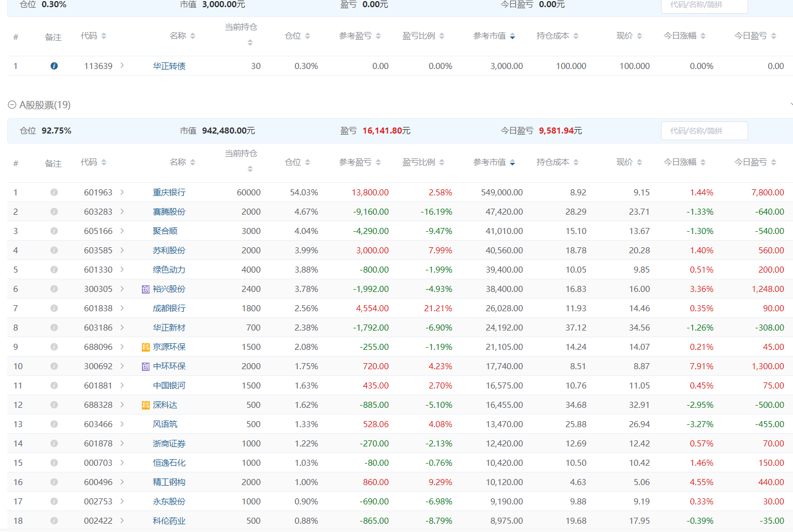This screenshot has width=793, height=532.
Task: Open the 重庆银行 stock link
Action: (x=169, y=192)
